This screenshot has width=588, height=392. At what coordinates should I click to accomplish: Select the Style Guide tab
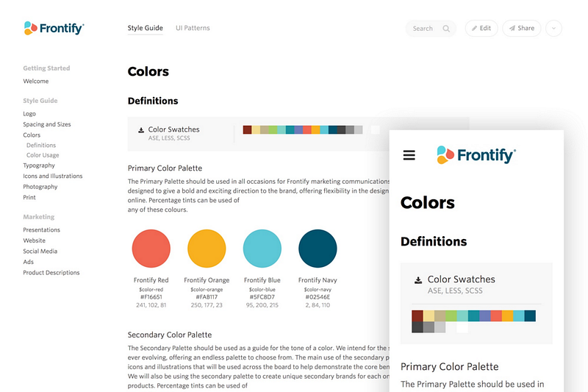coord(145,28)
